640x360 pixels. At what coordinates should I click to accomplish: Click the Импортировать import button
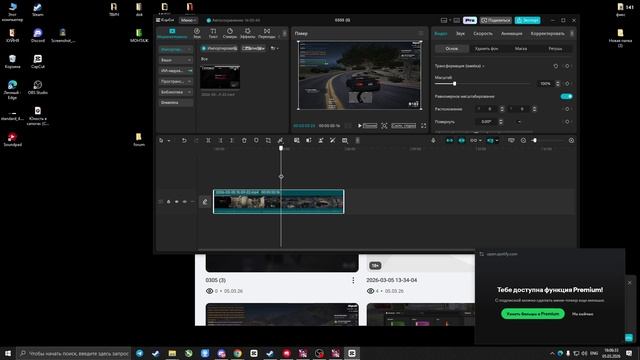[x=219, y=48]
